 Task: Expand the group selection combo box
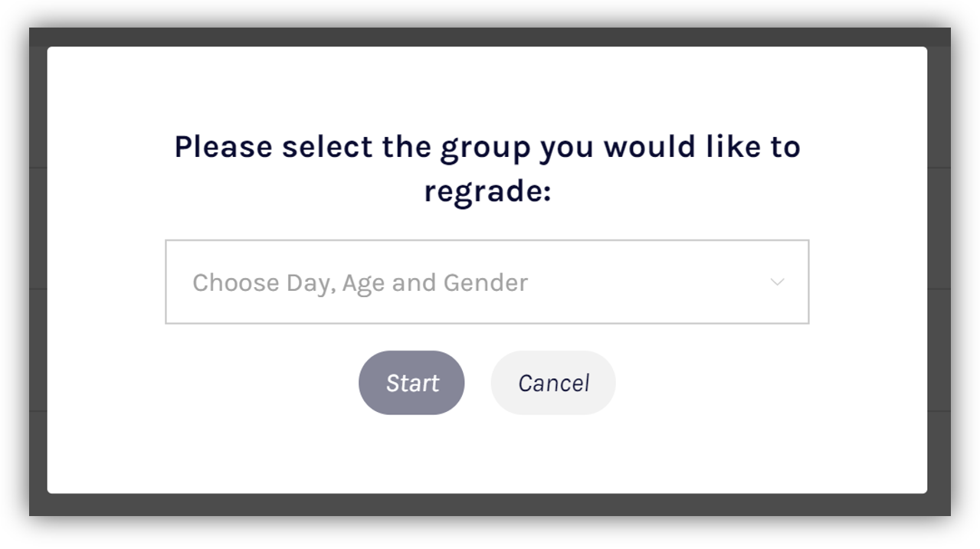pyautogui.click(x=487, y=282)
